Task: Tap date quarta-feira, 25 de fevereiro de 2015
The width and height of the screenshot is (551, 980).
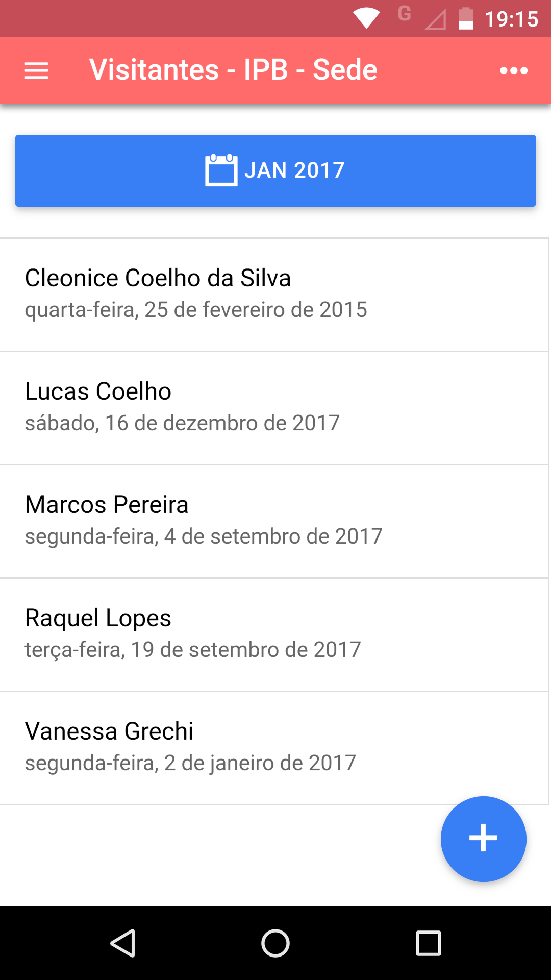Action: [x=196, y=310]
